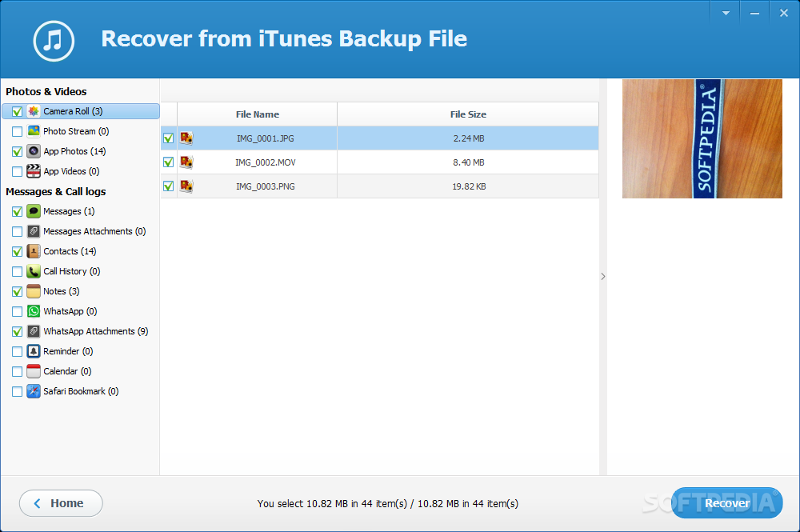
Task: Enable the App Videos checkbox
Action: tap(17, 171)
